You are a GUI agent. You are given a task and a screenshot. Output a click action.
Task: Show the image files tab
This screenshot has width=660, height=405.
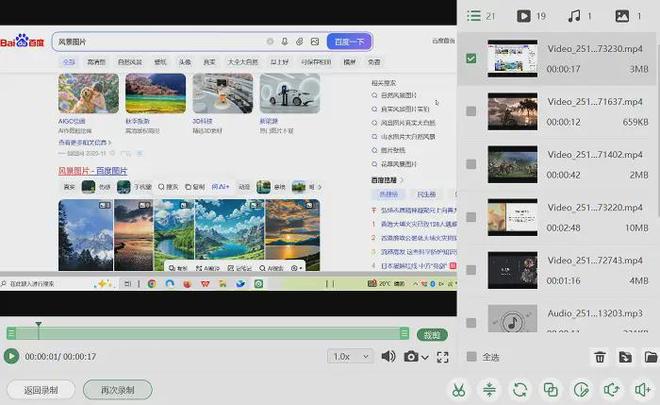(x=629, y=16)
